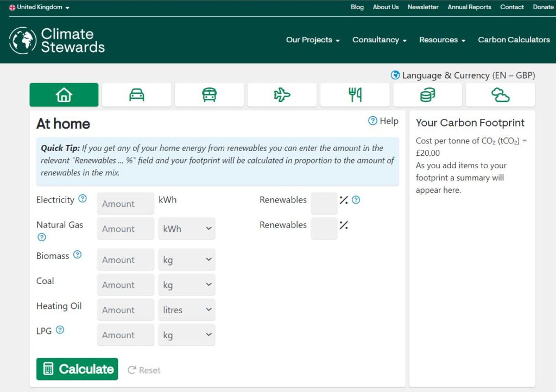The width and height of the screenshot is (556, 392).
Task: Click the Quick Tip text box
Action: (217, 161)
